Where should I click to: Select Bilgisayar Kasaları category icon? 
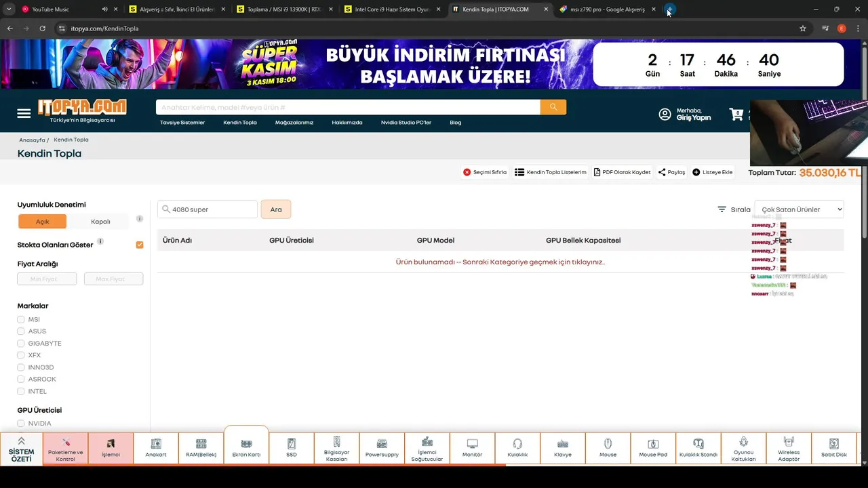point(336,449)
